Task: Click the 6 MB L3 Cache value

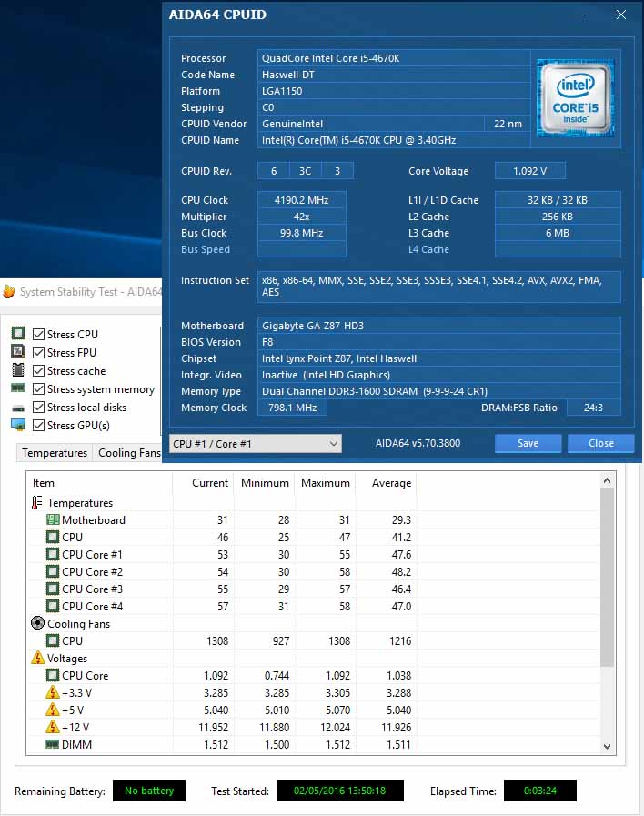Action: click(557, 233)
